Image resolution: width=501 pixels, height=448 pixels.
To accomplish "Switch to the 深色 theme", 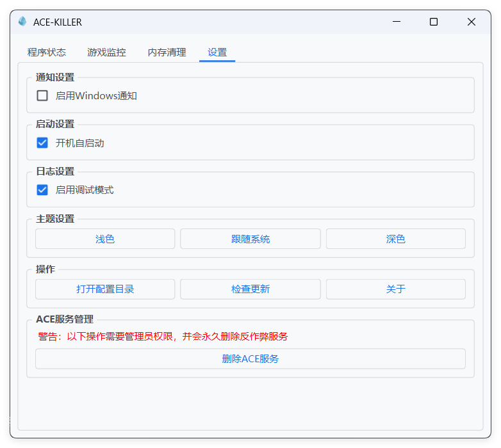I will [x=395, y=239].
